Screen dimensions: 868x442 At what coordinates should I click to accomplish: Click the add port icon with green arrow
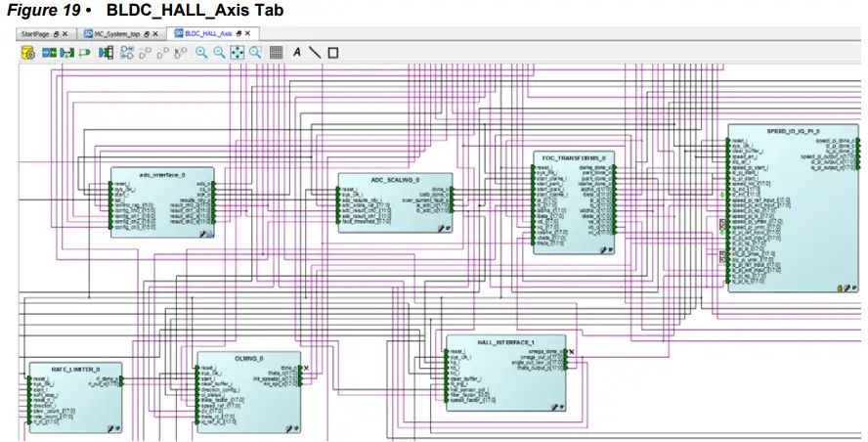[x=84, y=53]
